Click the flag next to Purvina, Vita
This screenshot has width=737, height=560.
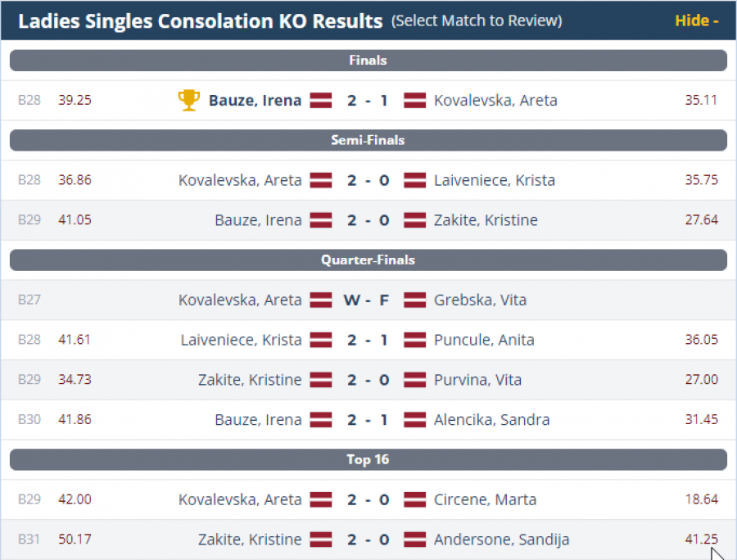pos(415,380)
